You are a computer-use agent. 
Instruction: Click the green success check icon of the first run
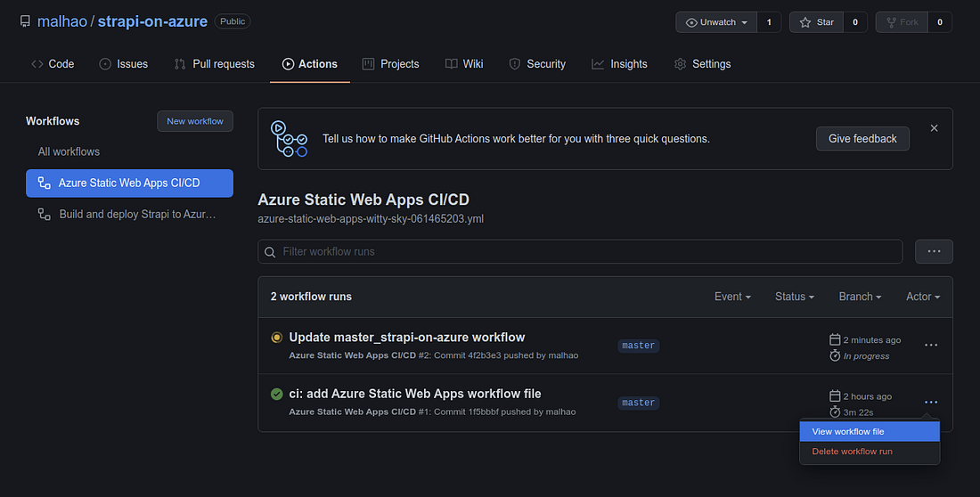pyautogui.click(x=277, y=394)
